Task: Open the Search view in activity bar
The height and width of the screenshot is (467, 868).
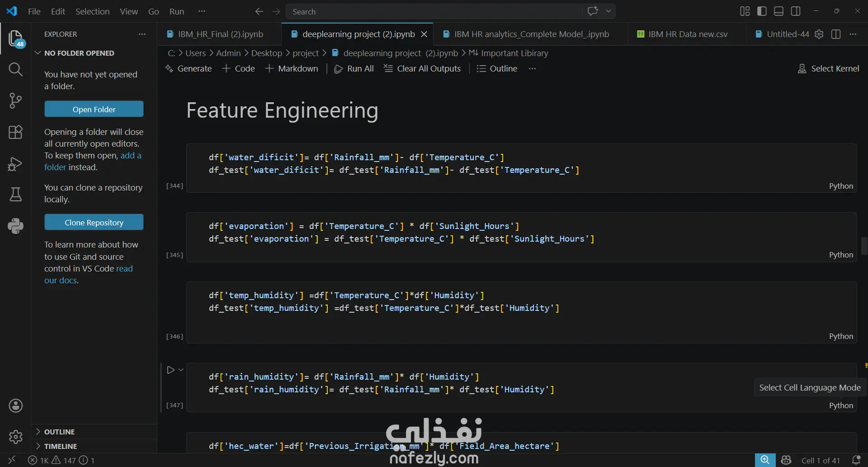Action: 16,69
